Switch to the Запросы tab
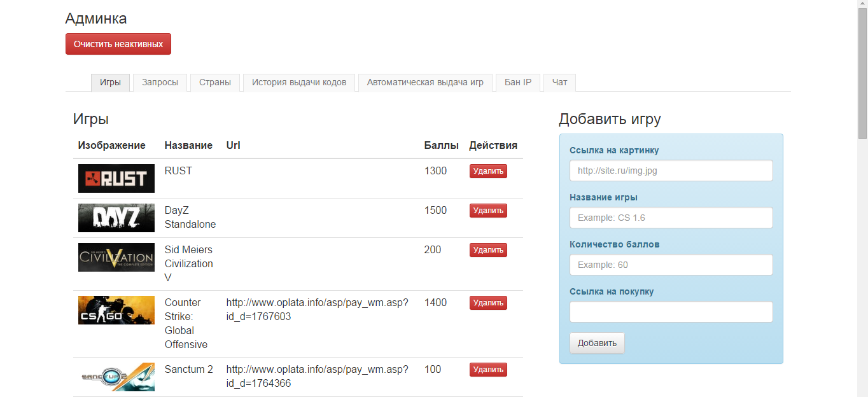This screenshot has height=397, width=868. [160, 83]
